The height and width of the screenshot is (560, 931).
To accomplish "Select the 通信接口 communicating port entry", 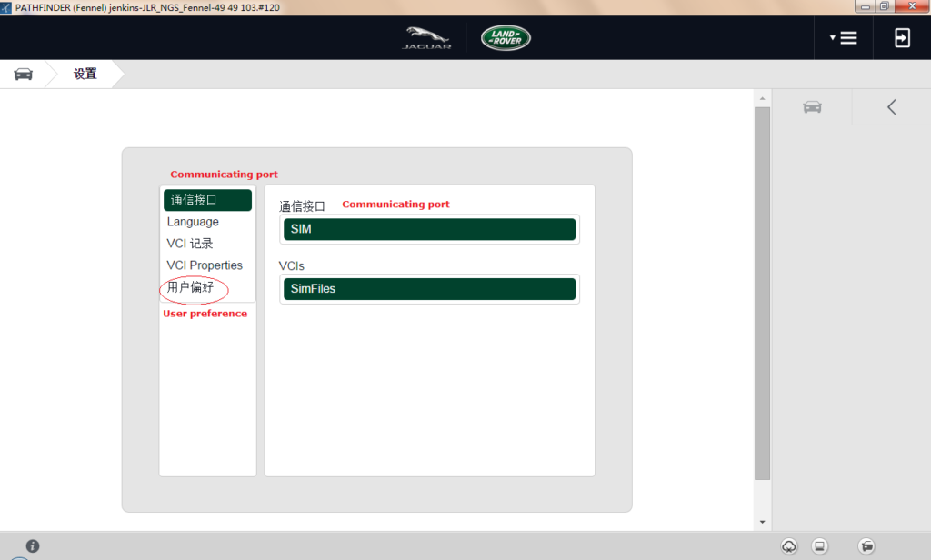I will coord(192,199).
